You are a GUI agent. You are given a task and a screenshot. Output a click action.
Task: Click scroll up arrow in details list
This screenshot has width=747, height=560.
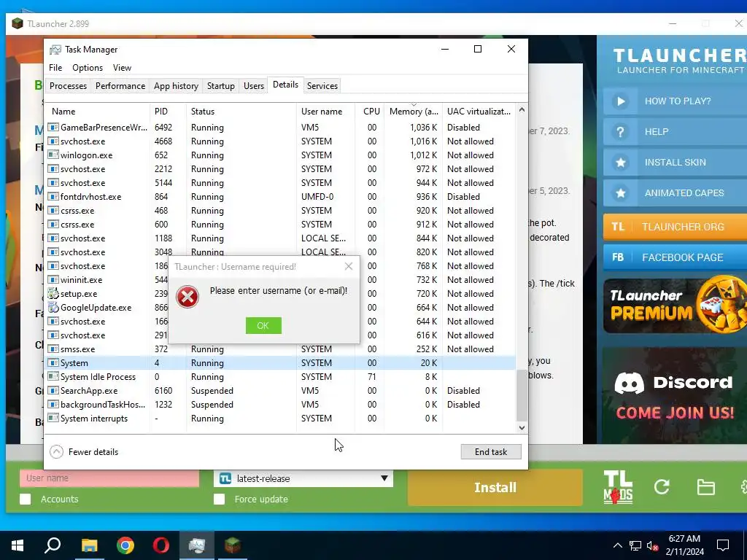(x=522, y=110)
